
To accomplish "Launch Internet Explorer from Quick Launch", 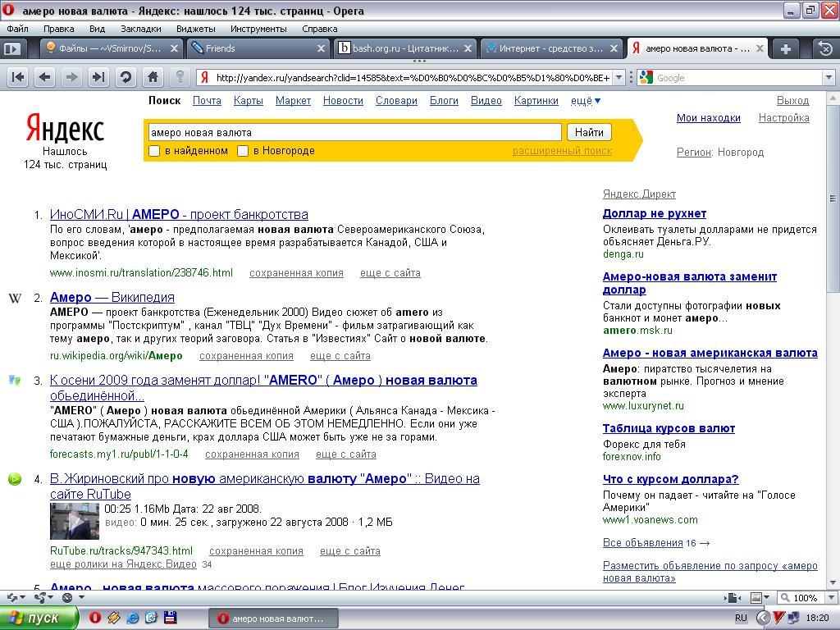I will (132, 619).
